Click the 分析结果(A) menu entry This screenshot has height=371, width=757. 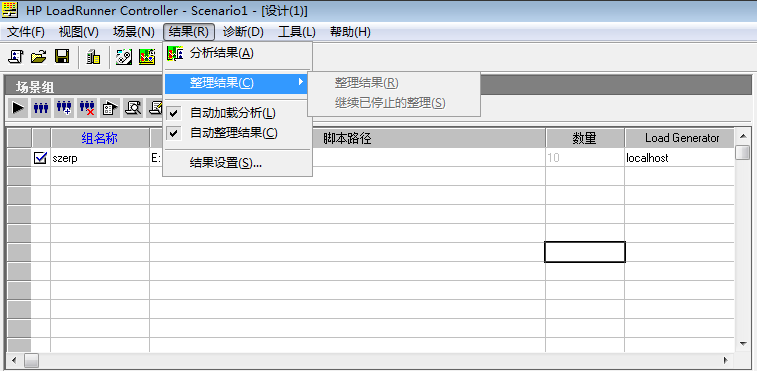tap(238, 53)
